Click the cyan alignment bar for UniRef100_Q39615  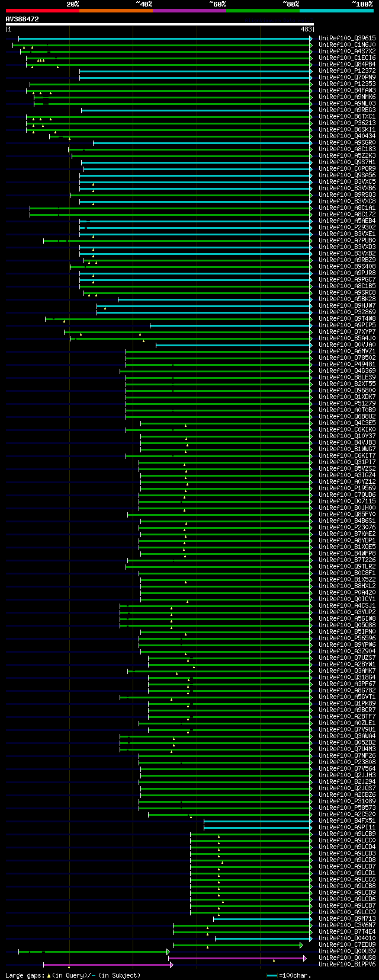[x=165, y=39]
